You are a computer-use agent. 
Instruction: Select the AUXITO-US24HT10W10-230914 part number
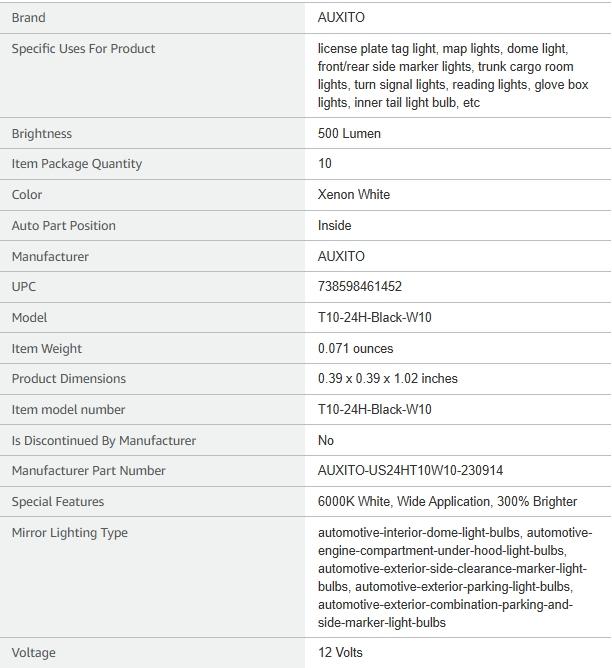coord(410,470)
